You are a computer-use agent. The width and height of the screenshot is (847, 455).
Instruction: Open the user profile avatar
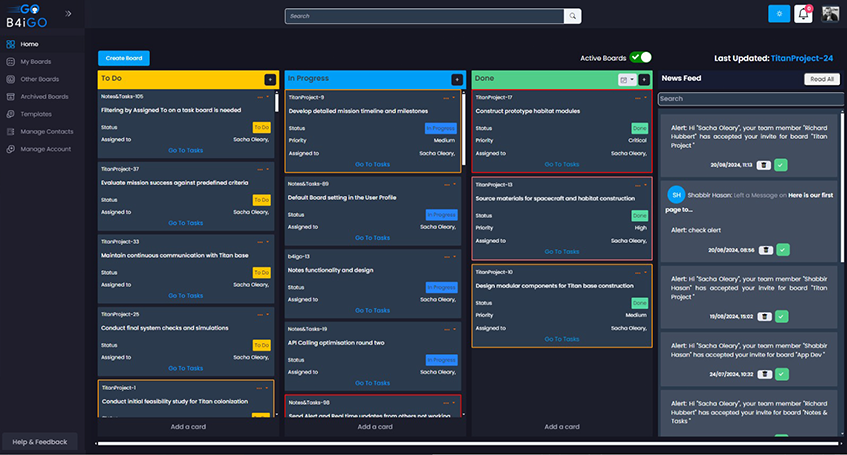click(830, 13)
